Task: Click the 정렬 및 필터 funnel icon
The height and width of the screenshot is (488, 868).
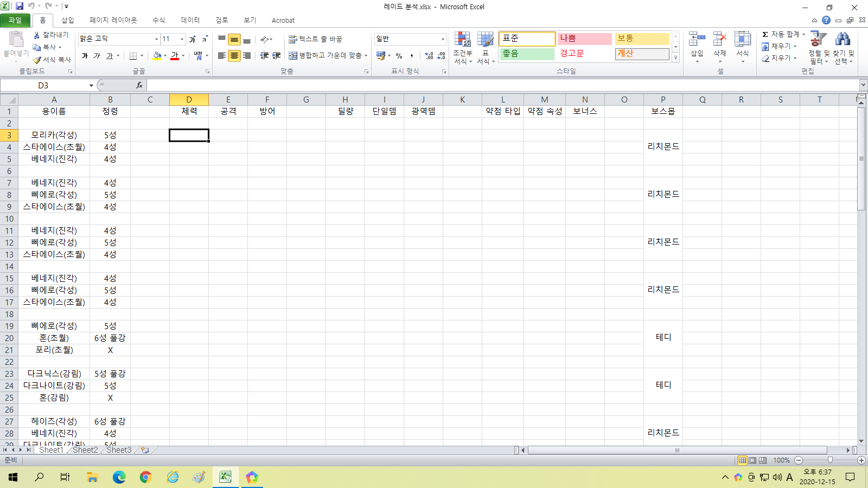Action: tap(818, 40)
